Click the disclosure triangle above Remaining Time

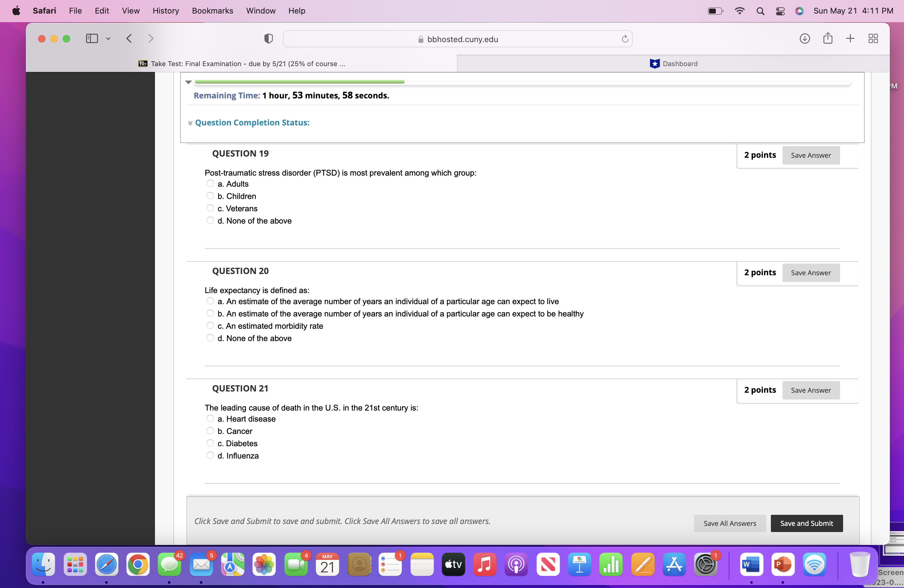188,82
